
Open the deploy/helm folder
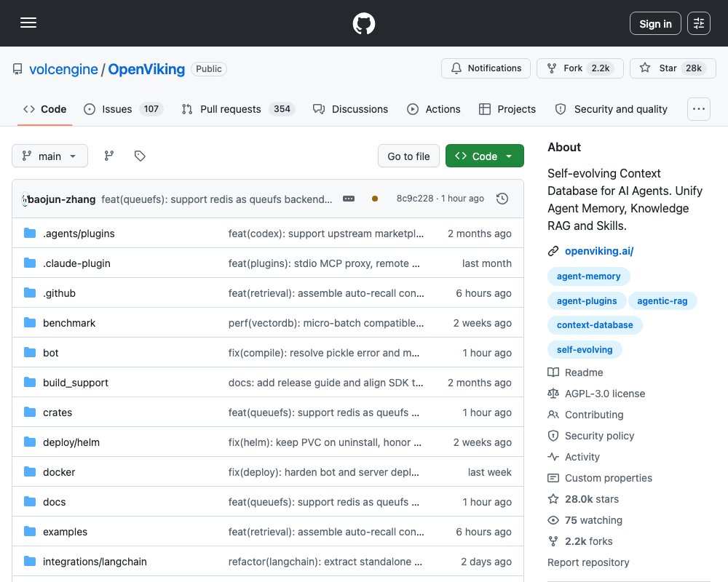[x=71, y=442]
